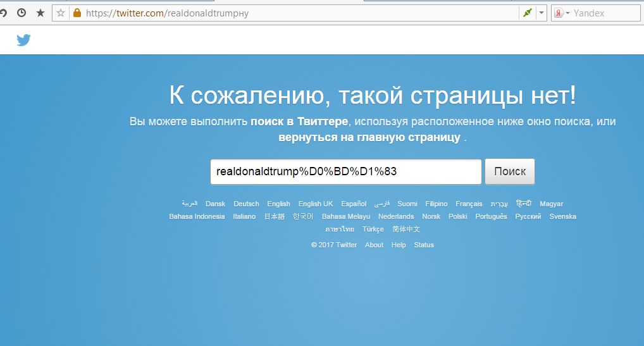Choose Svenska language
This screenshot has width=644, height=346.
point(562,216)
